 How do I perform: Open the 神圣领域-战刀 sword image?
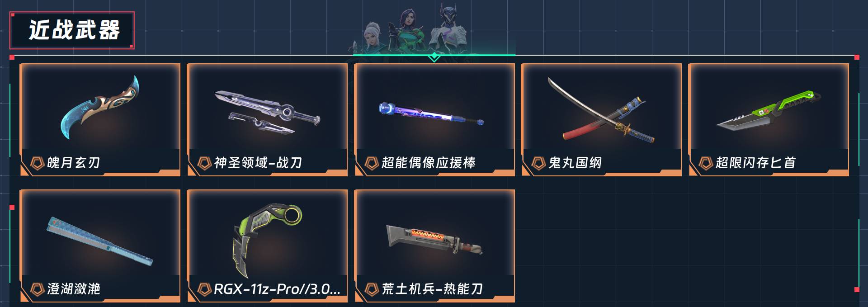(267, 113)
